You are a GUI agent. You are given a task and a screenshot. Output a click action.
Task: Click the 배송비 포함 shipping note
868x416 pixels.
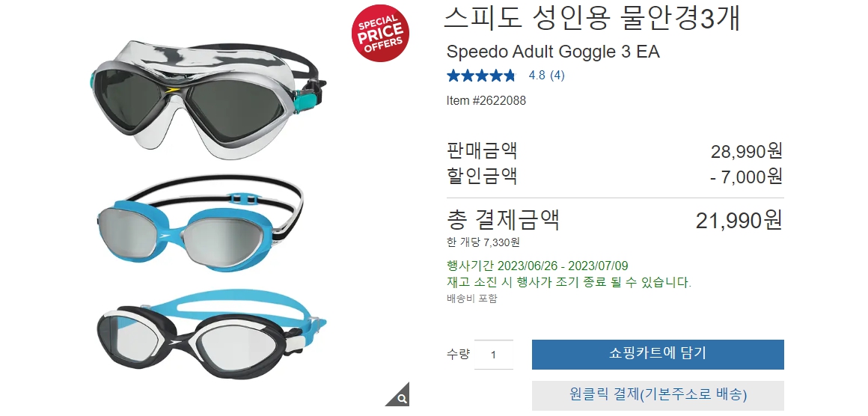pos(471,299)
